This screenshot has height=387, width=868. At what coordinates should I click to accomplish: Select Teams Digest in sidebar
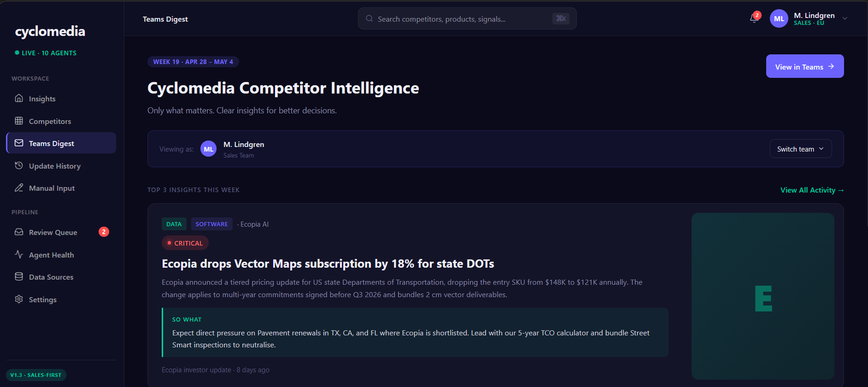(61, 143)
